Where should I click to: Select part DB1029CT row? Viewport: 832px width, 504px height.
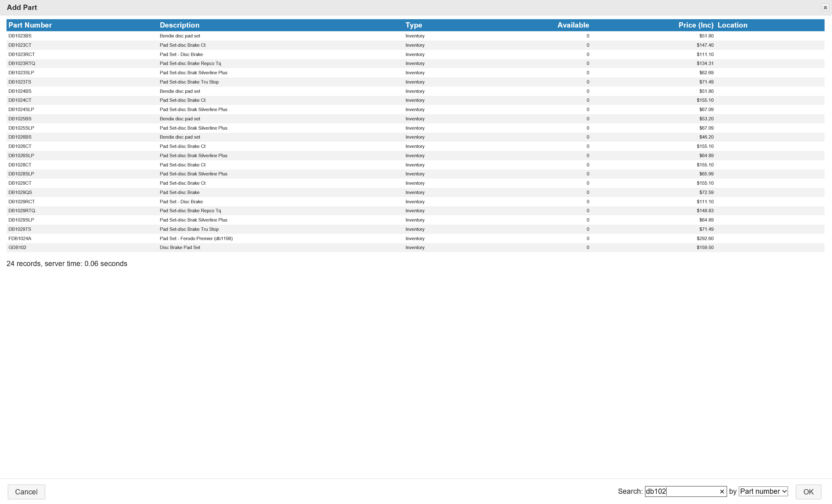tap(415, 183)
